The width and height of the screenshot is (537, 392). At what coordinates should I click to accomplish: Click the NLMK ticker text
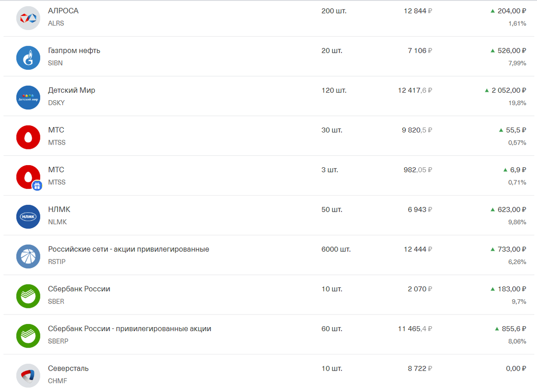57,222
